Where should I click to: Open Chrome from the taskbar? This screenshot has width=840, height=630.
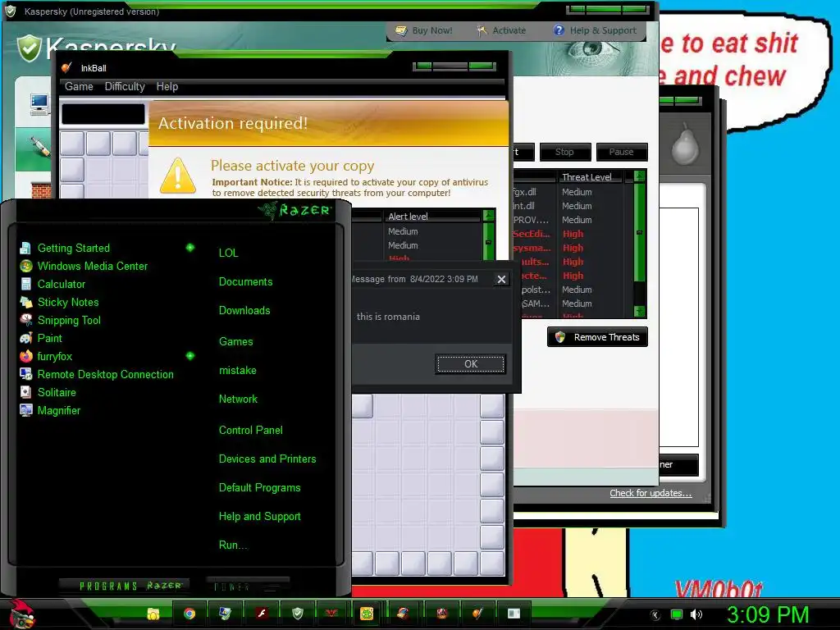pos(189,614)
